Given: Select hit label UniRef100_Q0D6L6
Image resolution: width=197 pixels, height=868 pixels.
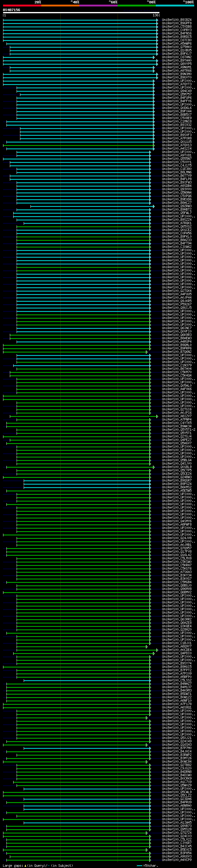Looking at the screenshot, I should 176,108.
